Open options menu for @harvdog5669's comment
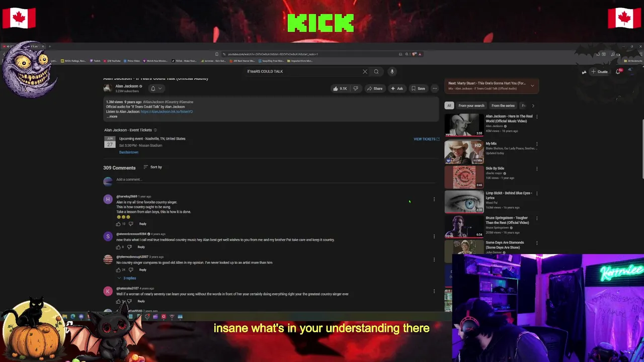 point(434,200)
